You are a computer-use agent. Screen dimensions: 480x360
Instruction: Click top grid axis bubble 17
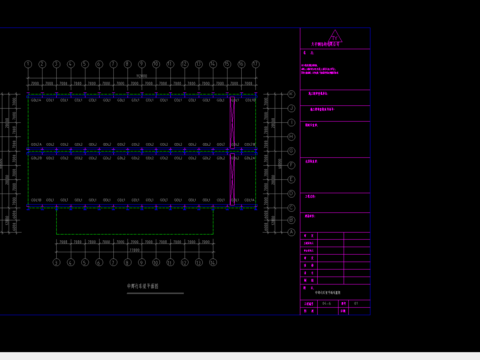256,64
